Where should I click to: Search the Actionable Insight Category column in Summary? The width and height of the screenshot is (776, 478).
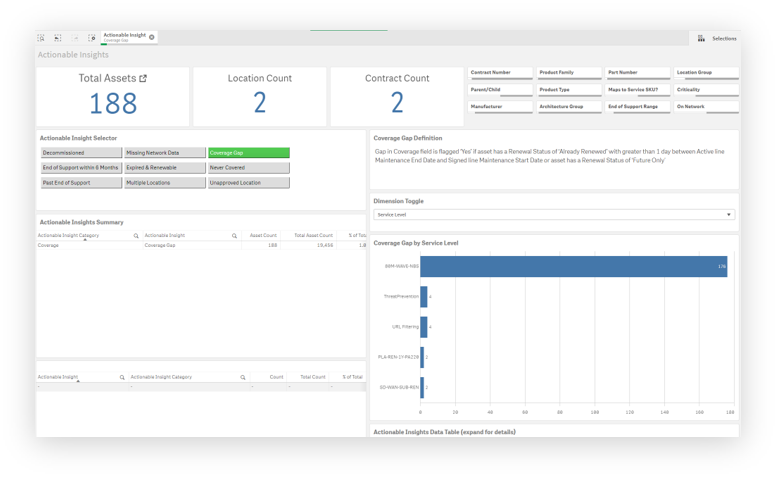pos(136,236)
